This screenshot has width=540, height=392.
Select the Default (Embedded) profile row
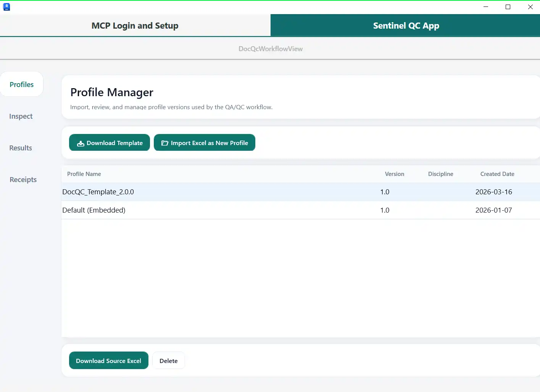pos(94,210)
